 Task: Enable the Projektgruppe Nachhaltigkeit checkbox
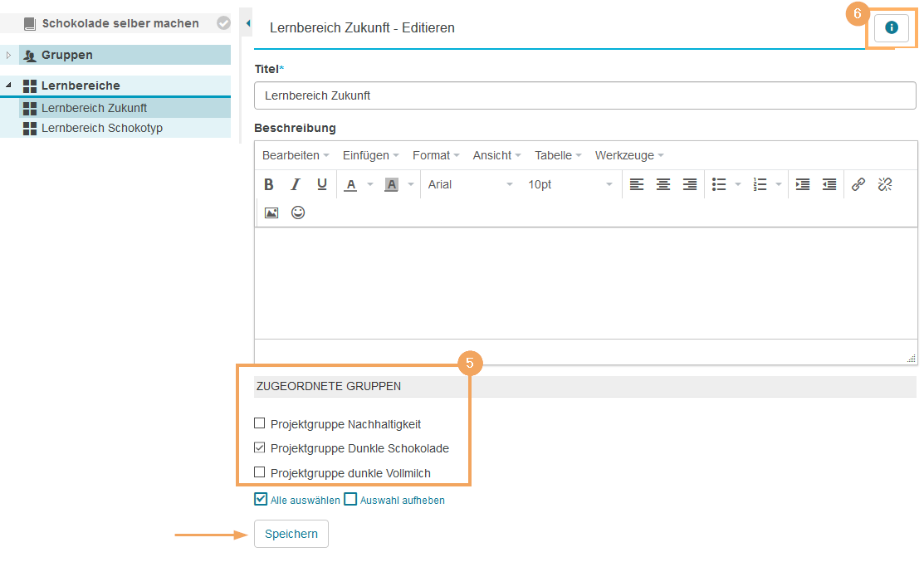pos(260,423)
